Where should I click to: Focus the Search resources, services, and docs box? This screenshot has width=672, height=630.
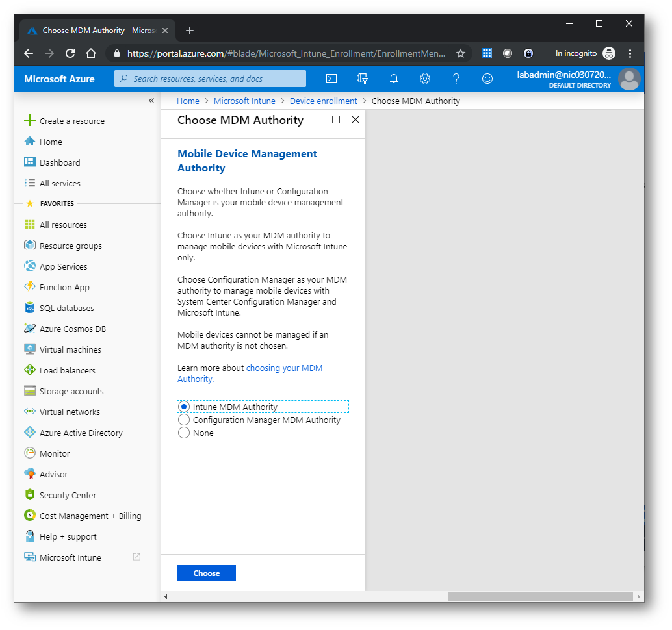click(x=210, y=79)
